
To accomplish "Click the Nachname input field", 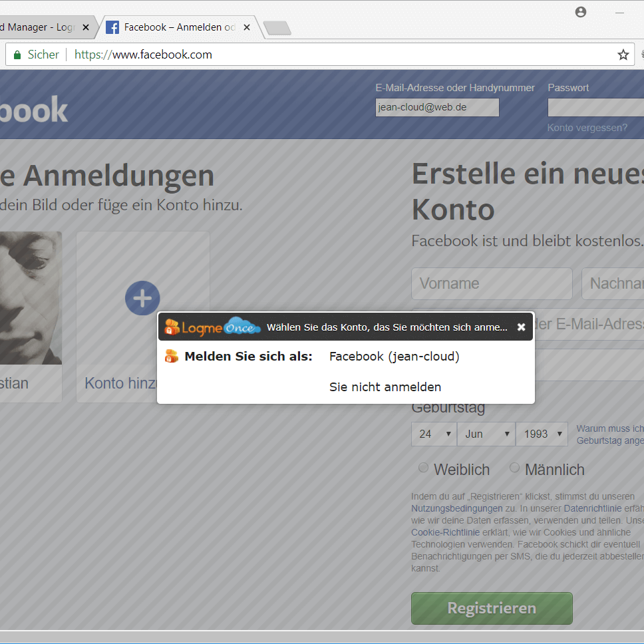I will [613, 283].
